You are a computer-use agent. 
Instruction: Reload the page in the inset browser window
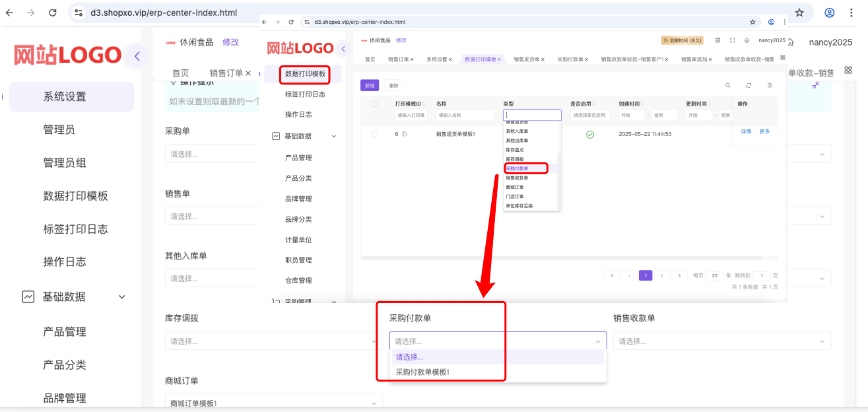pos(291,22)
